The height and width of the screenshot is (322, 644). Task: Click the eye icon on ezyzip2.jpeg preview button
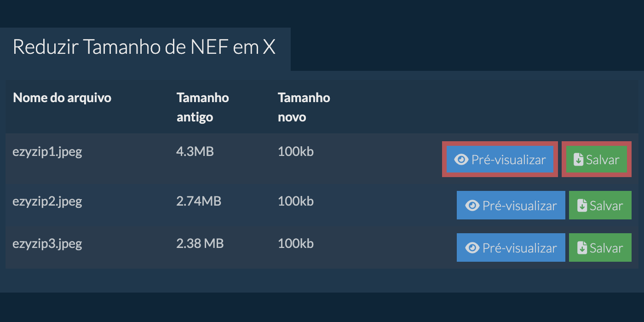coord(472,205)
